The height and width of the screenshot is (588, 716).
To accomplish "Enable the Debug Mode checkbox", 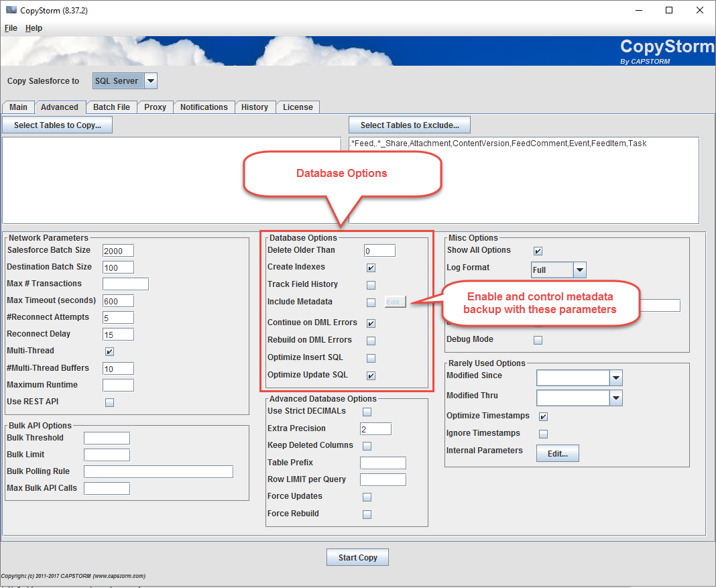I will [538, 341].
